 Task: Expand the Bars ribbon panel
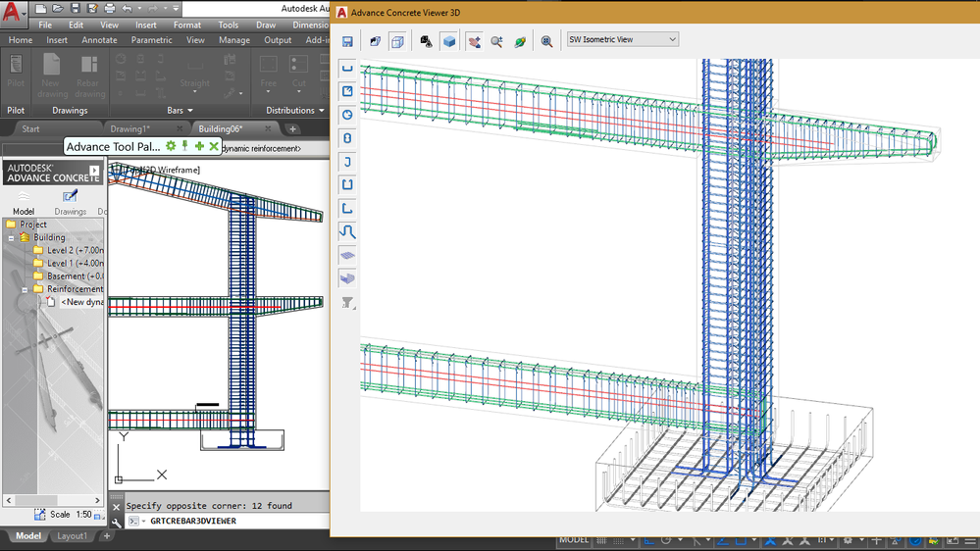coord(180,110)
